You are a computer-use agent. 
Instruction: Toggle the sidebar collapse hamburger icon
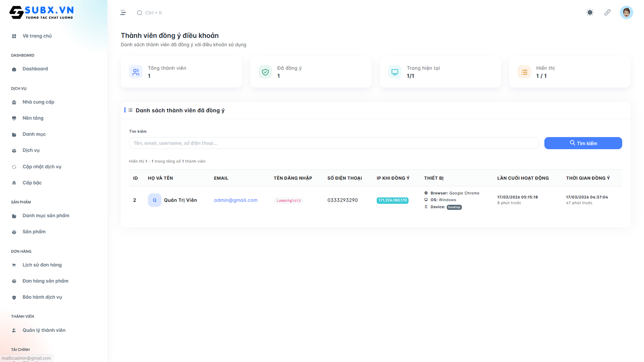tap(123, 13)
